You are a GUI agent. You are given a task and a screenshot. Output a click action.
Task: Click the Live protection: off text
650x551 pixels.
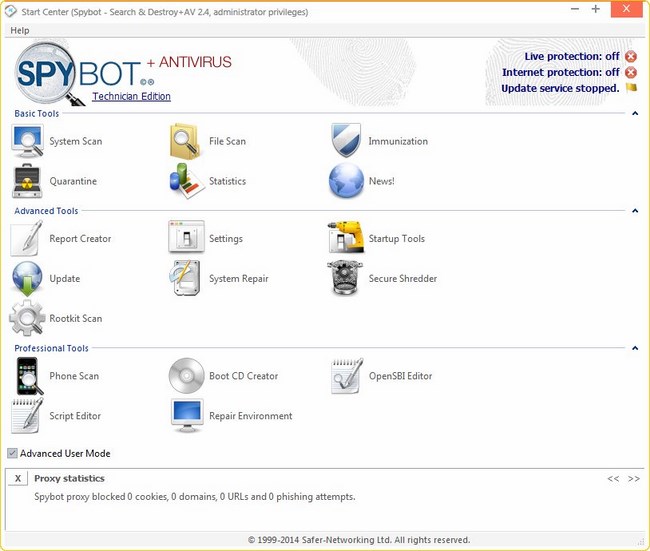(572, 56)
